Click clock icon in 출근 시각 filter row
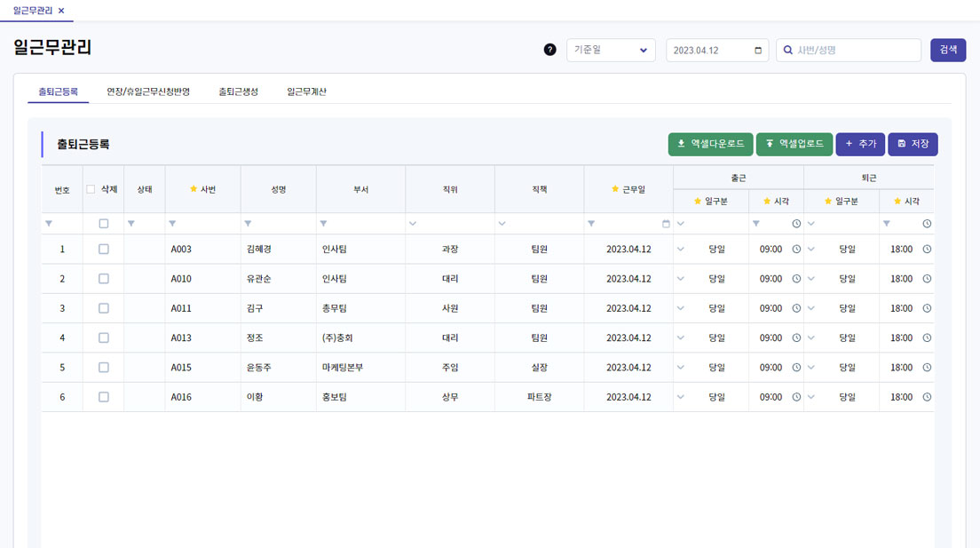 pyautogui.click(x=796, y=223)
